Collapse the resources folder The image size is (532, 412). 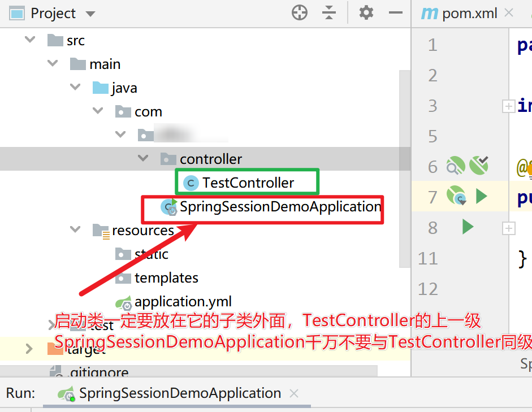[x=75, y=229]
